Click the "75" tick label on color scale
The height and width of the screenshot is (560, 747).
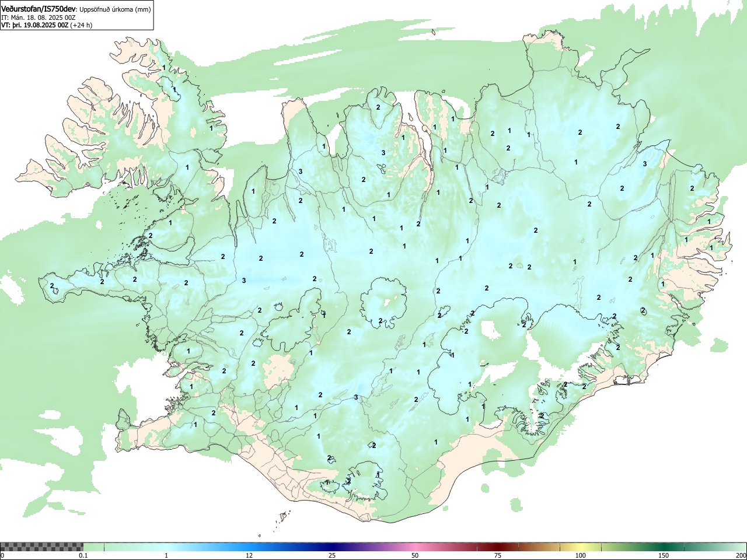tap(498, 555)
